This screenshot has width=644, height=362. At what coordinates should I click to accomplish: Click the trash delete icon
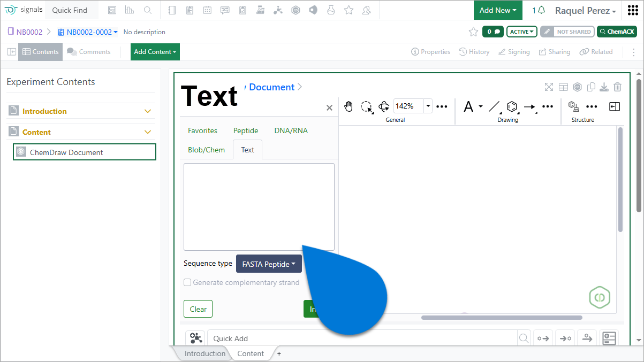[617, 87]
